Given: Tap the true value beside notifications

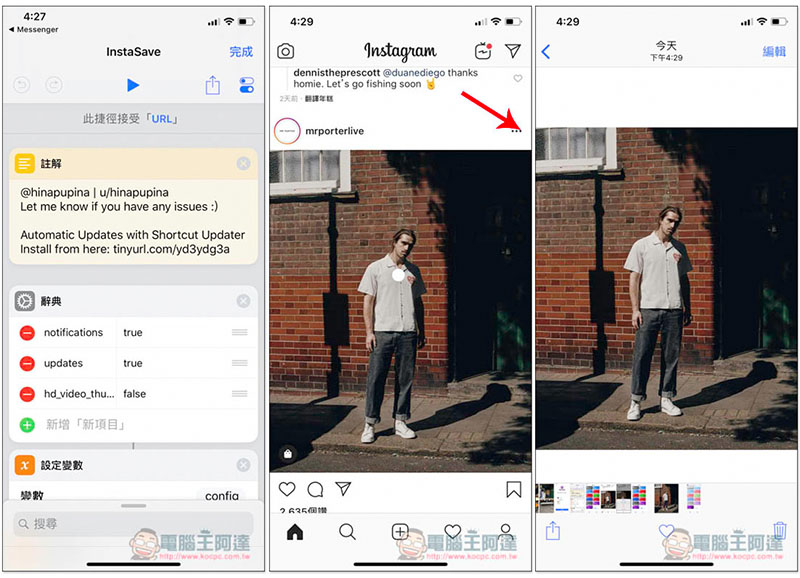Looking at the screenshot, I should [x=133, y=333].
